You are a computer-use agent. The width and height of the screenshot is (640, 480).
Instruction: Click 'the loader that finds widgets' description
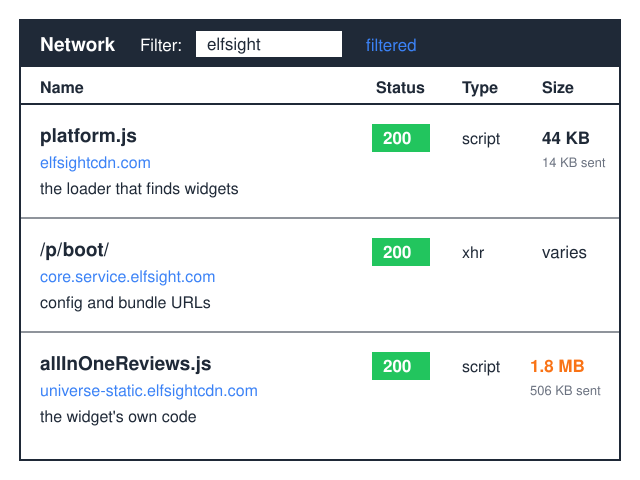pyautogui.click(x=139, y=189)
